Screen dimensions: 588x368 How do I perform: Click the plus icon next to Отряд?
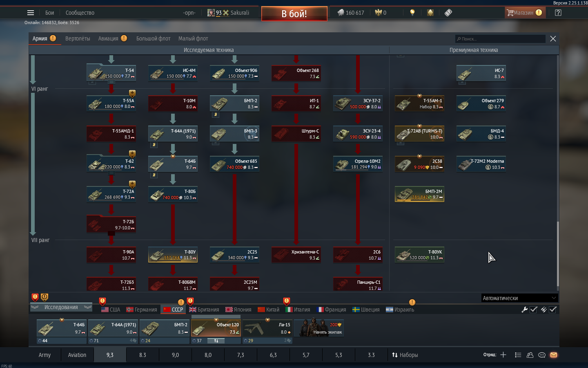[503, 355]
